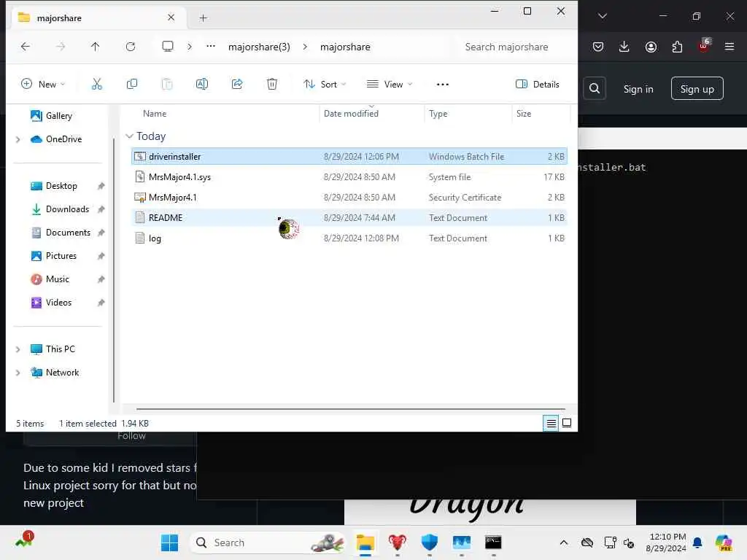The width and height of the screenshot is (747, 560).
Task: Open Videos quick access folder
Action: [x=51, y=303]
